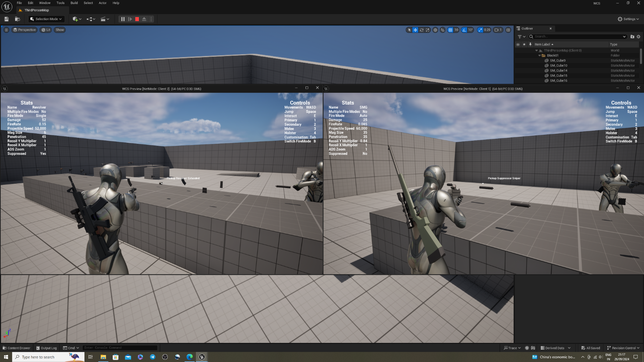Screen dimensions: 644x362
Task: Toggle scale snapping in the viewport
Action: click(480, 30)
